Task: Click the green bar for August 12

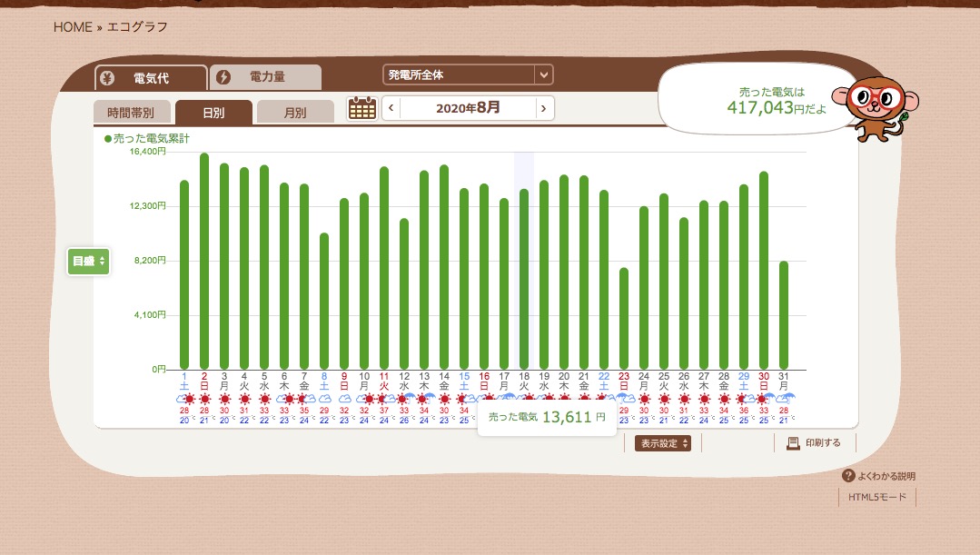Action: 404,293
